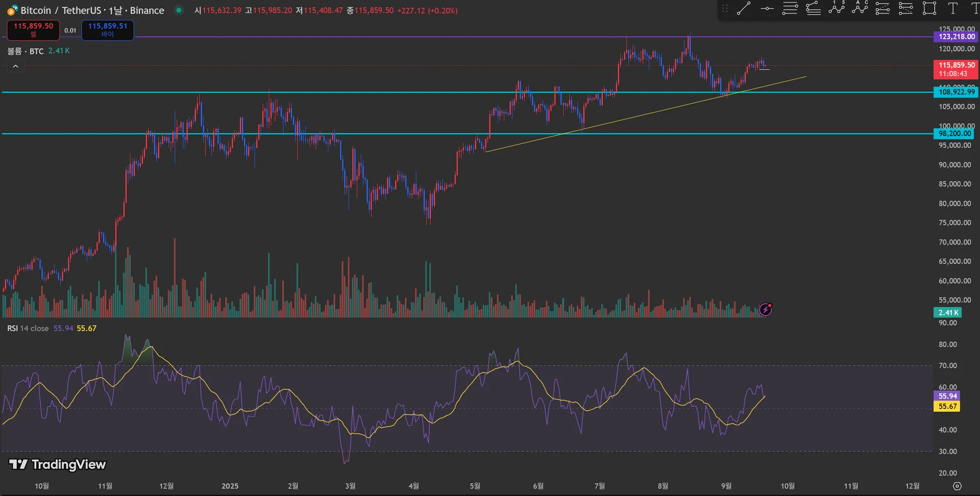Click the 고115,985.20 high value in header
Screen dimensions: 980x496
(268, 10)
